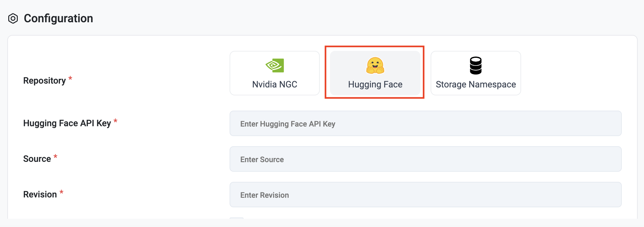Click the Hugging Face API Key label

point(67,123)
